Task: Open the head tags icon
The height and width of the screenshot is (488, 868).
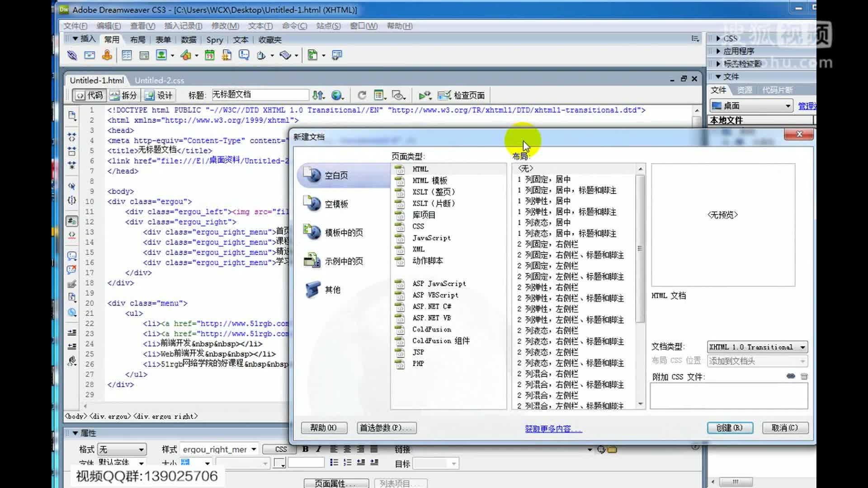Action: coord(261,55)
